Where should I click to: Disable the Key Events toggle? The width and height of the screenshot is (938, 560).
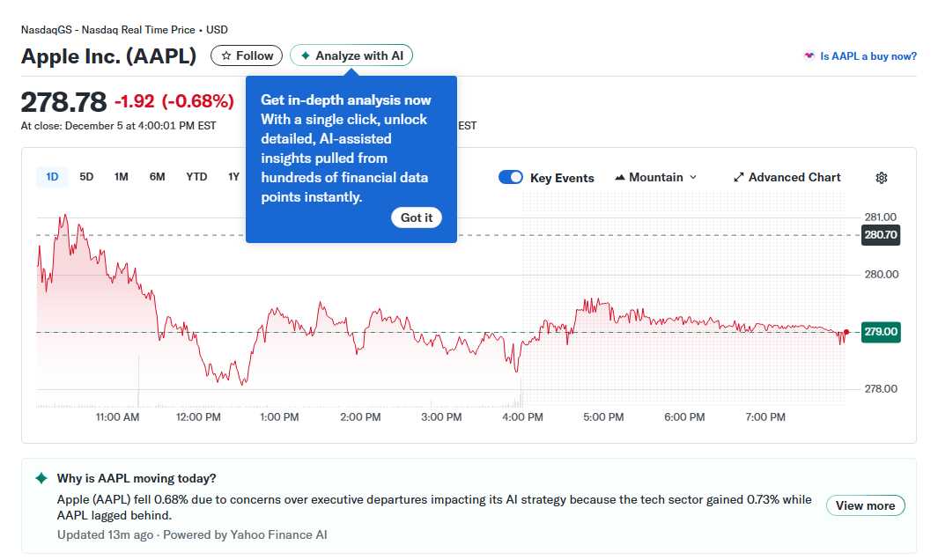pyautogui.click(x=511, y=177)
